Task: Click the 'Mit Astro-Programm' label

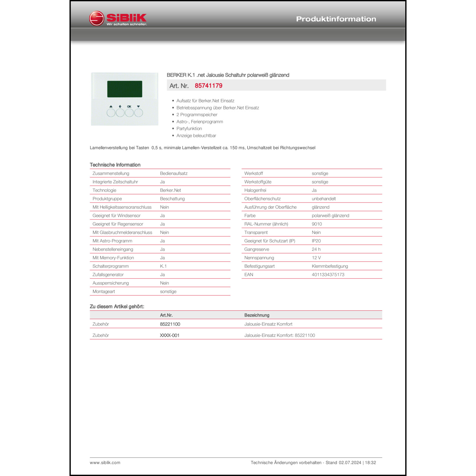Action: tap(112, 241)
